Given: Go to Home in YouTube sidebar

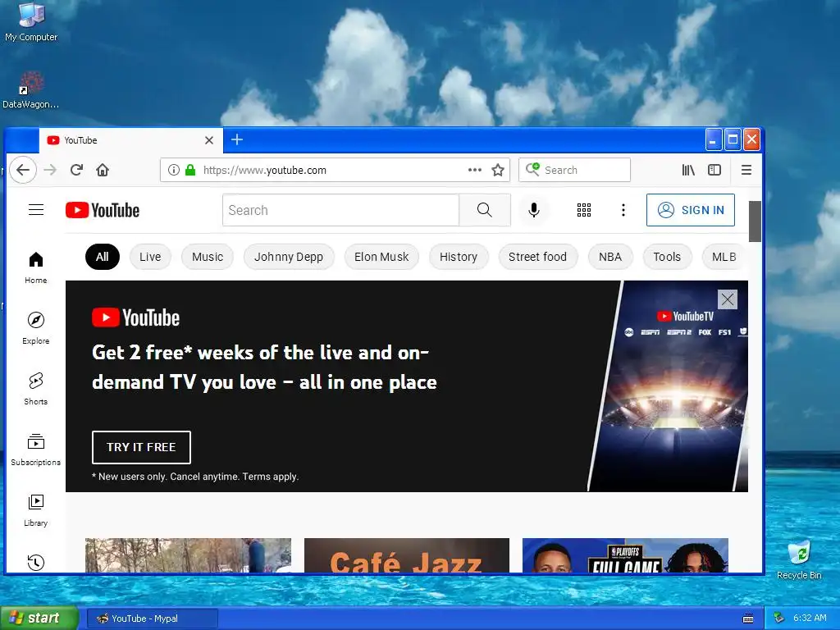Looking at the screenshot, I should pyautogui.click(x=36, y=267).
